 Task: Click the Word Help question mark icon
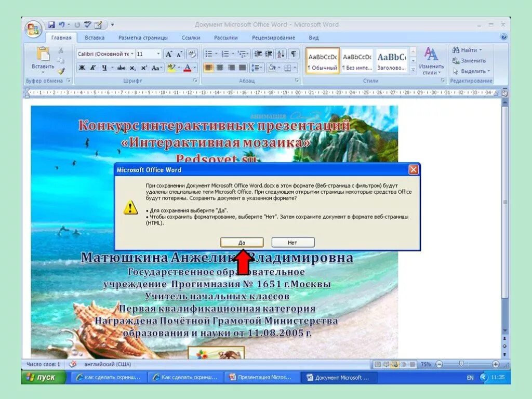click(x=504, y=37)
